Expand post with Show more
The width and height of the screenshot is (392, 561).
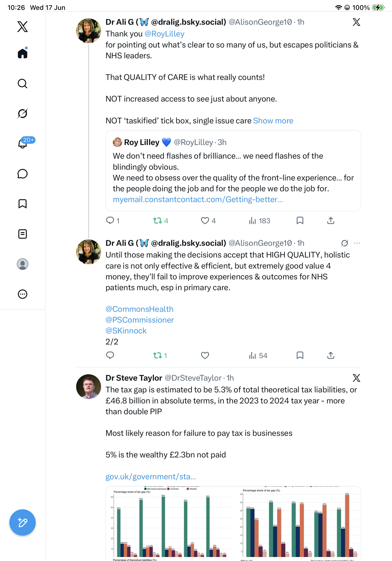273,121
